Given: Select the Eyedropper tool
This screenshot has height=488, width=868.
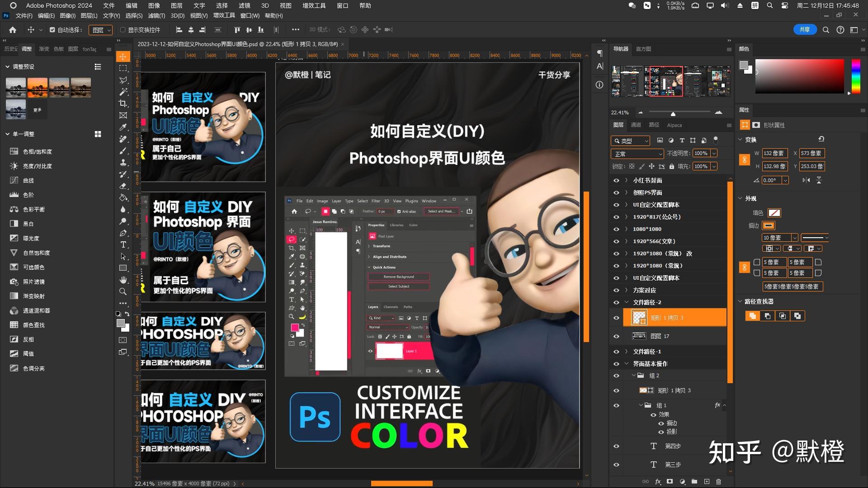Looking at the screenshot, I should pyautogui.click(x=123, y=127).
